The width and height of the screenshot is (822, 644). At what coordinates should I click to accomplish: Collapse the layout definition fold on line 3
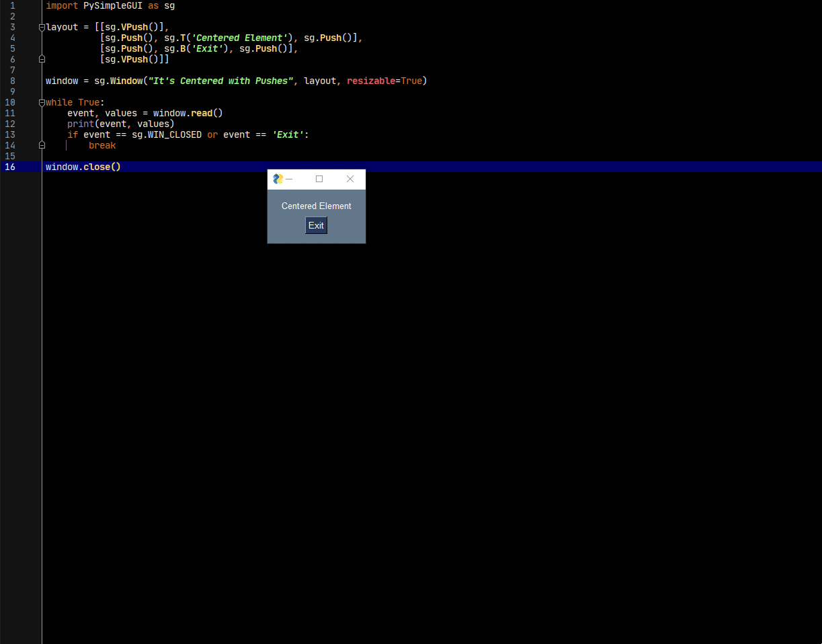[42, 27]
